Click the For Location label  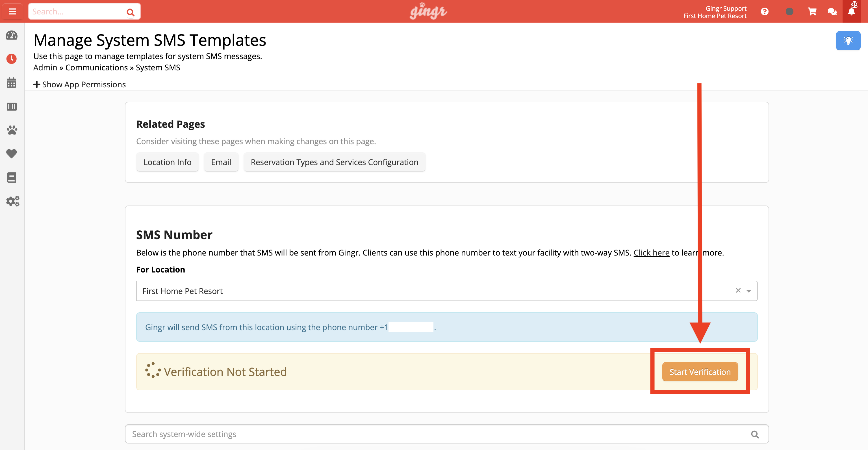160,270
